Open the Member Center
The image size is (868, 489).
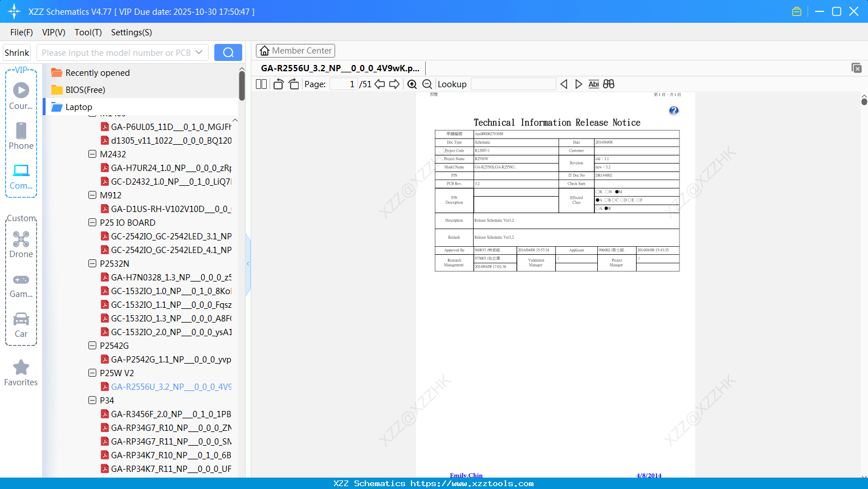pos(295,51)
